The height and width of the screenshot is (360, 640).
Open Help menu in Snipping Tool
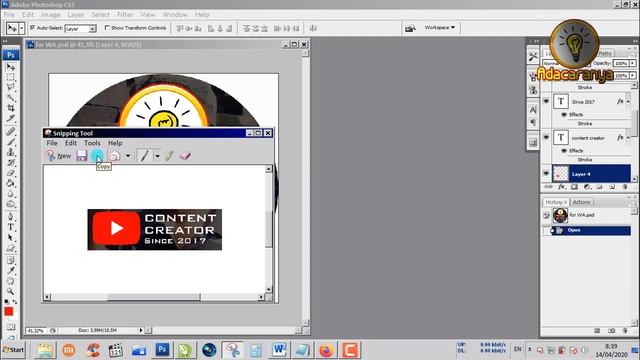115,143
